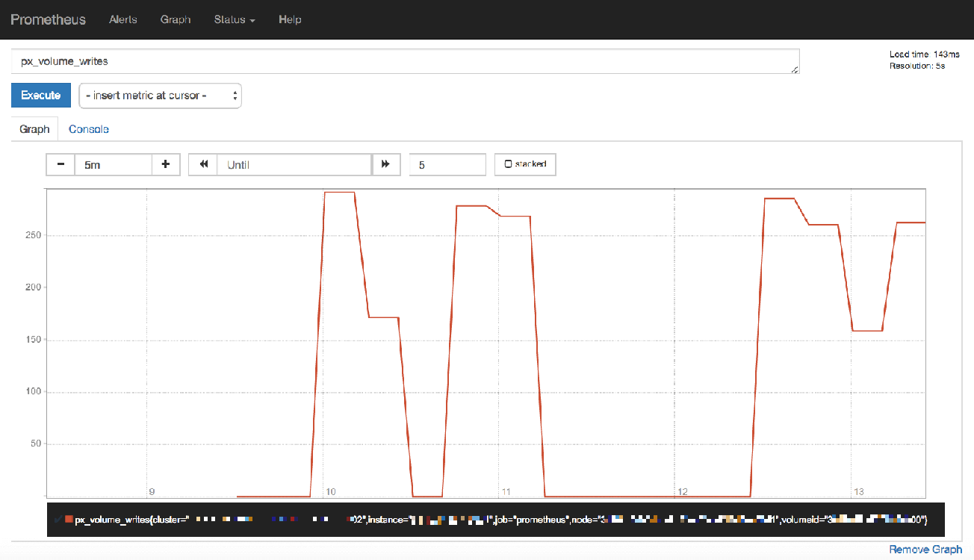This screenshot has height=560, width=974.
Task: Open the Help menu
Action: [290, 19]
